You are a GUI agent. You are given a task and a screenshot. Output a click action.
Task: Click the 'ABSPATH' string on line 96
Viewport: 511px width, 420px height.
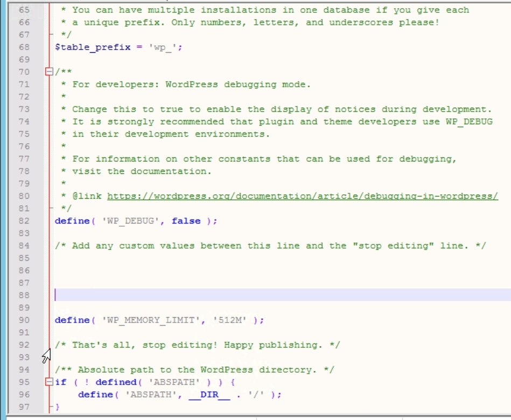151,395
